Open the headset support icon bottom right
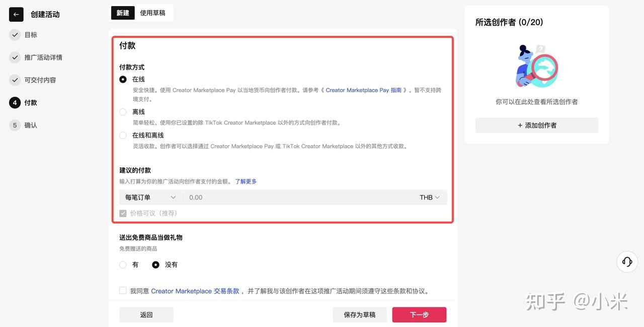The width and height of the screenshot is (644, 327). coord(626,261)
